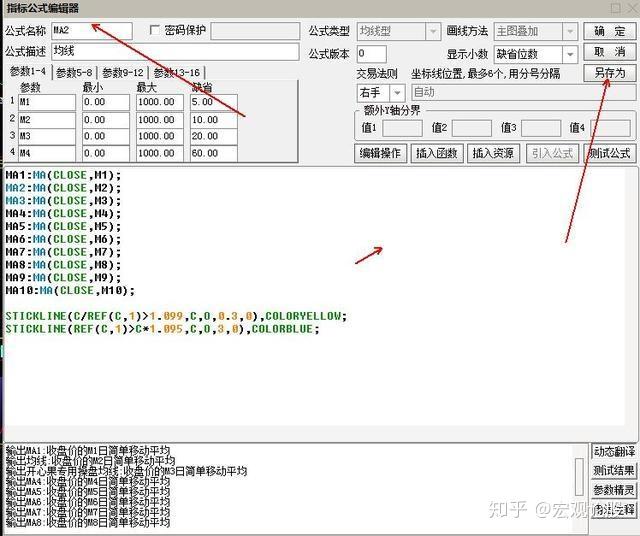Click the M1 default value 5.00

tap(213, 102)
